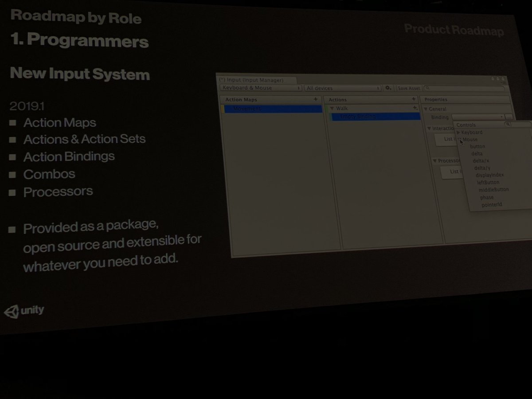Add a binding to the Walk action
The width and height of the screenshot is (532, 399).
pos(415,108)
